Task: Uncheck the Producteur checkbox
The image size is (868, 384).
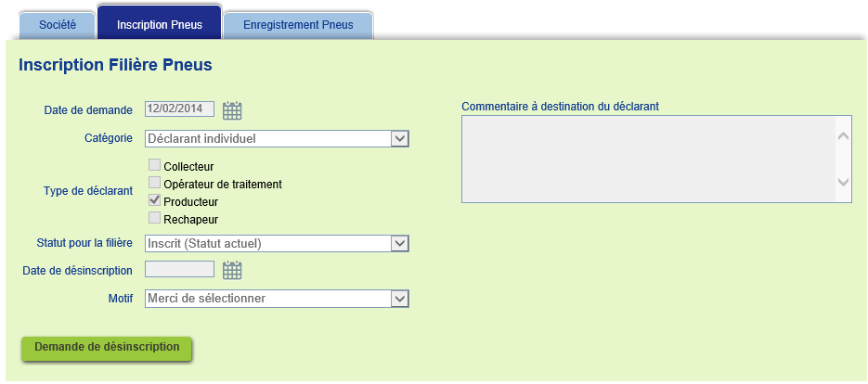Action: (154, 200)
